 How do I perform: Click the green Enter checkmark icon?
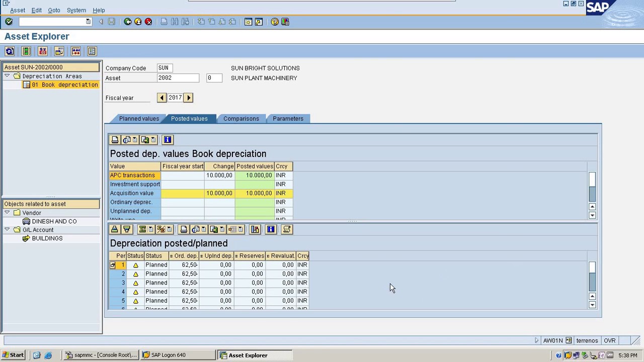tap(9, 22)
